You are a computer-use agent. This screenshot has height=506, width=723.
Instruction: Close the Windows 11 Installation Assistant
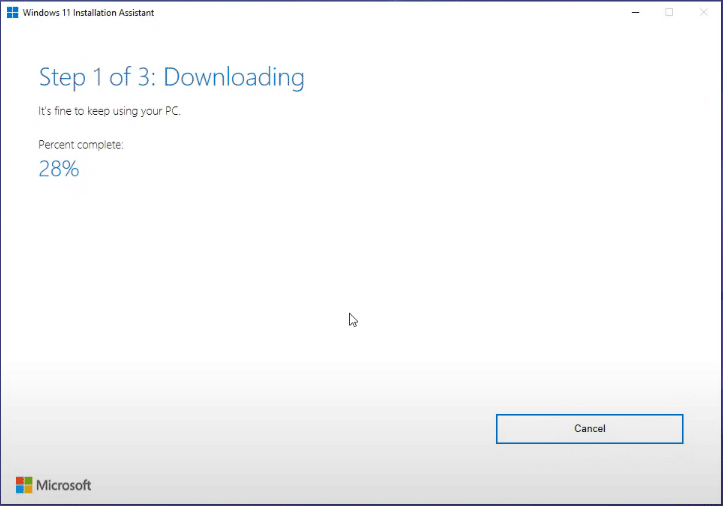click(x=703, y=12)
